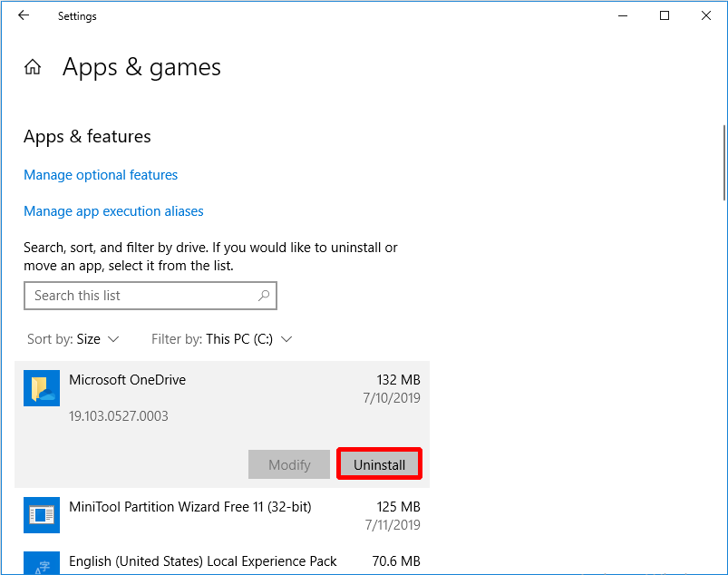Click the vertical scrollbar thumb
Image resolution: width=728 pixels, height=575 pixels.
724,162
